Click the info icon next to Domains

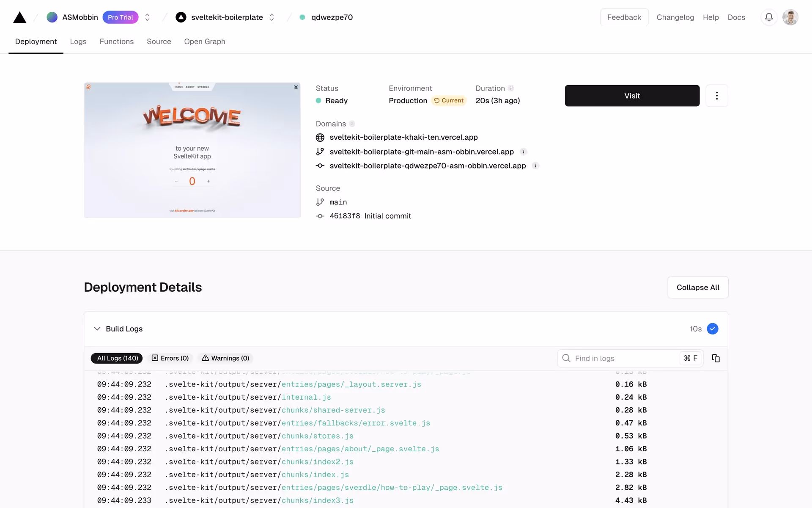tap(352, 124)
